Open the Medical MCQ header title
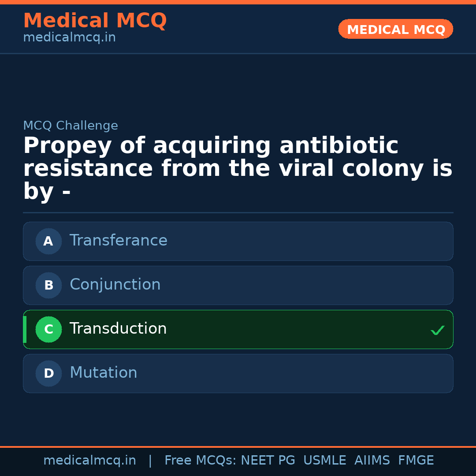Viewport: 476px width, 476px height. (95, 21)
